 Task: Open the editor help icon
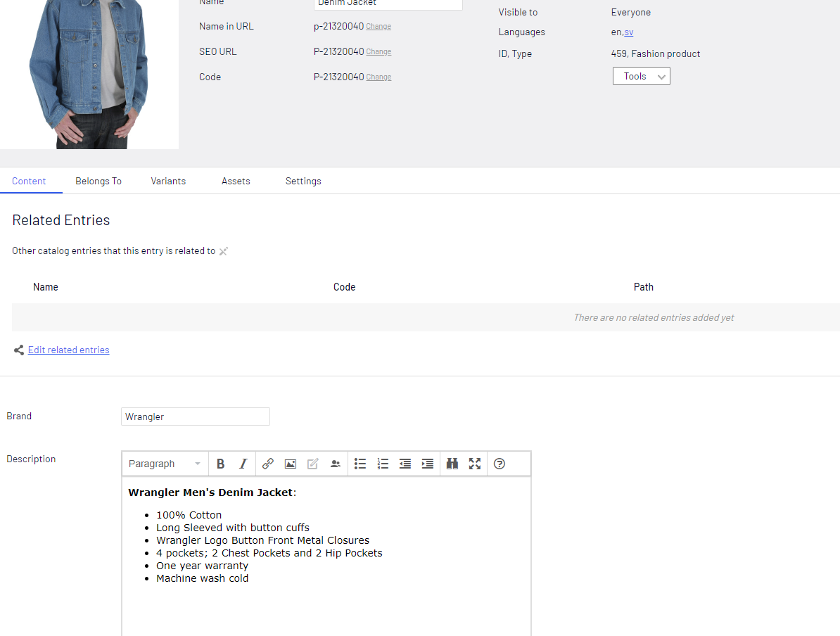(x=499, y=464)
